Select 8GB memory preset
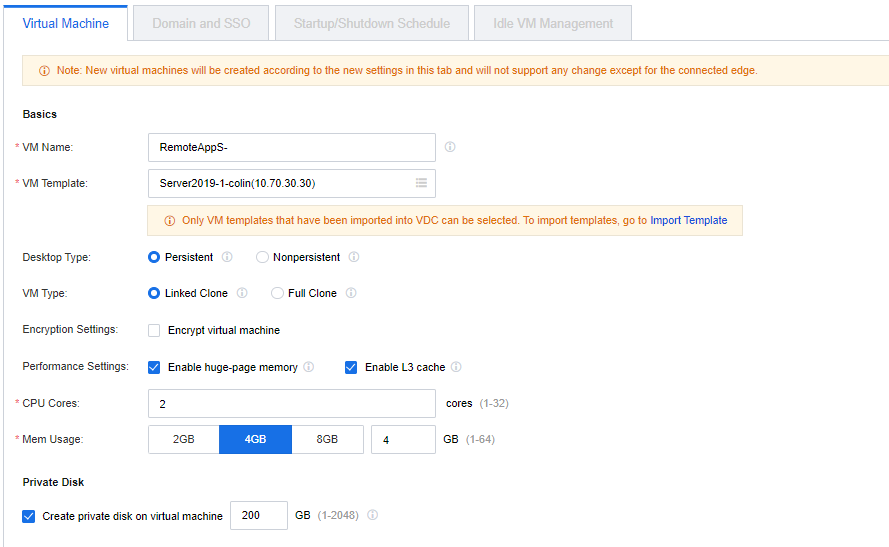 point(327,439)
